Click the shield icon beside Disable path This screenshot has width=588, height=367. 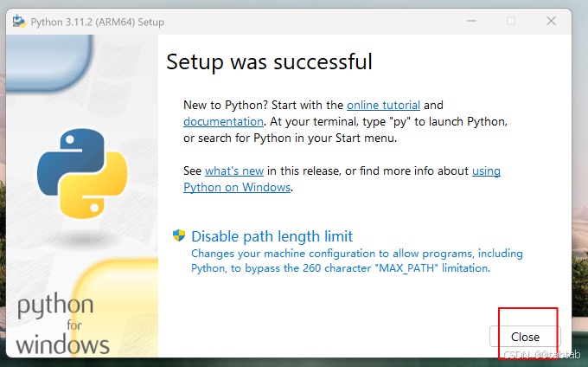click(x=179, y=235)
